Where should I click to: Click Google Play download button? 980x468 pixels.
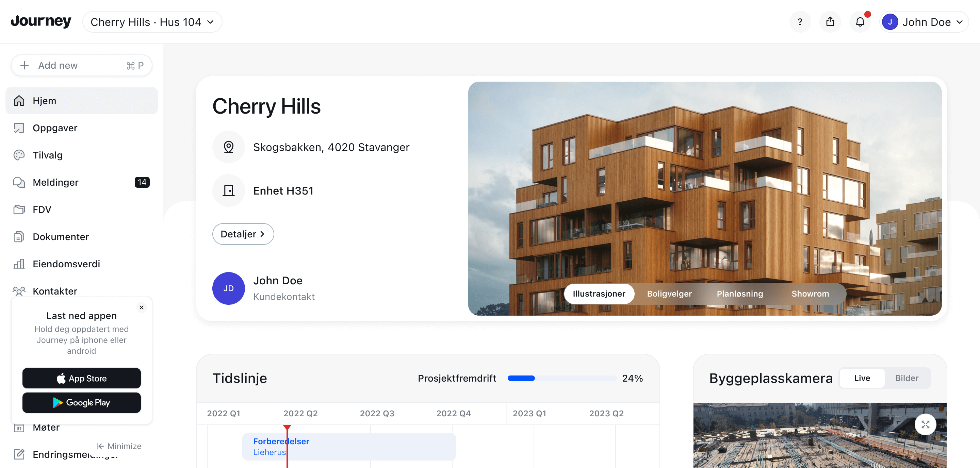pyautogui.click(x=81, y=402)
